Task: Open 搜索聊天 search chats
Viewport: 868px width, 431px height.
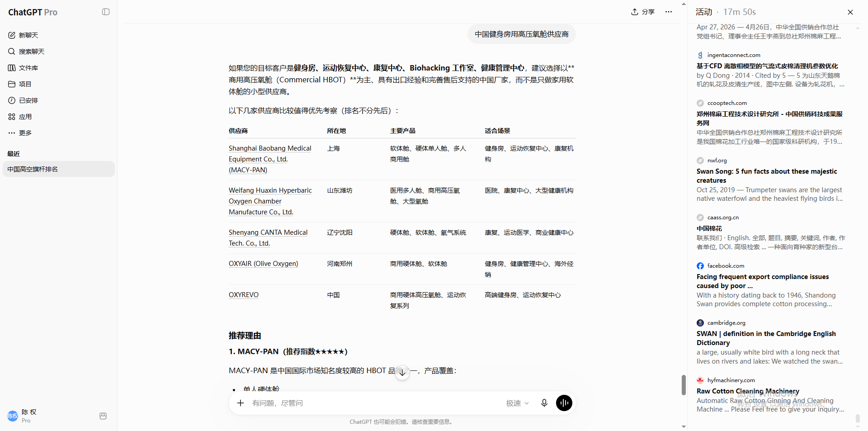Action: pyautogui.click(x=59, y=52)
